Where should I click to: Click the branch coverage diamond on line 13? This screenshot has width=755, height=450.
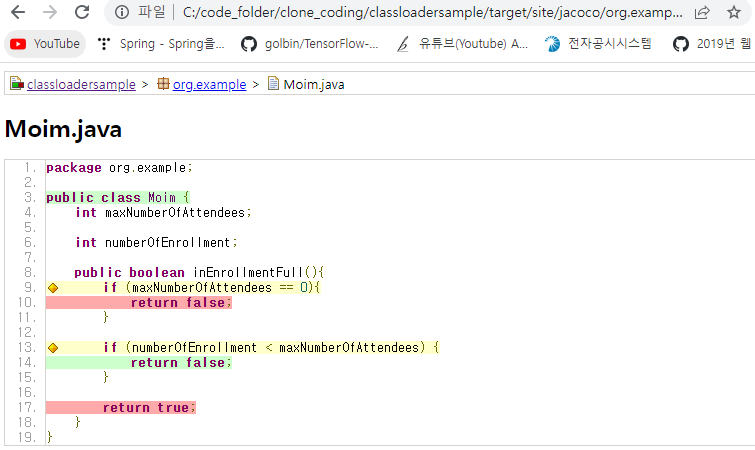coord(53,348)
